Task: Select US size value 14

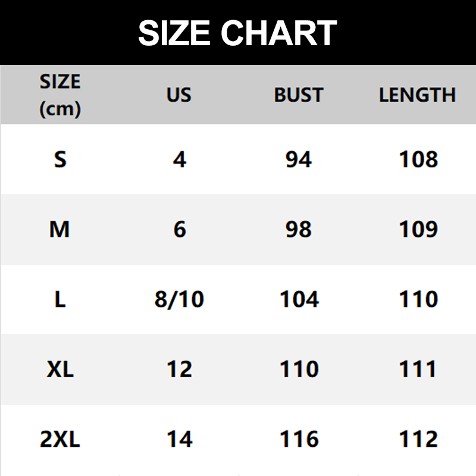Action: [179, 440]
